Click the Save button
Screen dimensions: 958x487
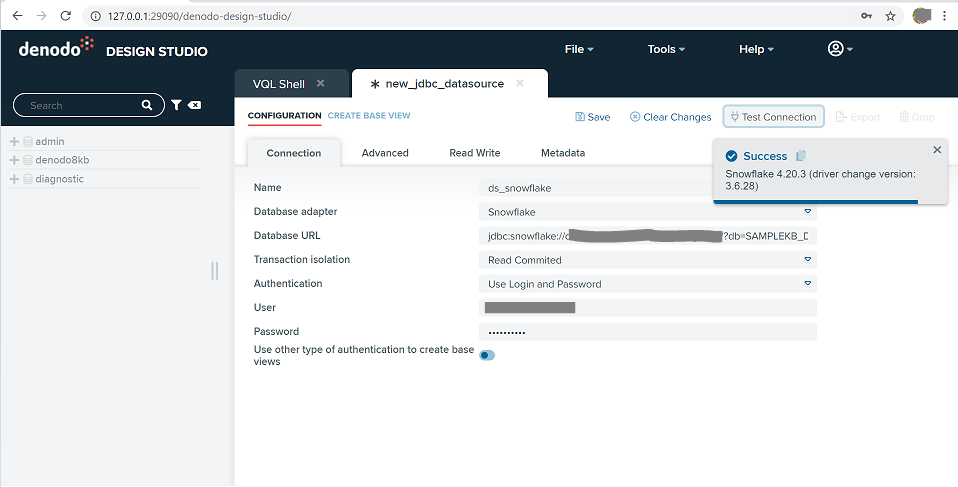pyautogui.click(x=593, y=117)
